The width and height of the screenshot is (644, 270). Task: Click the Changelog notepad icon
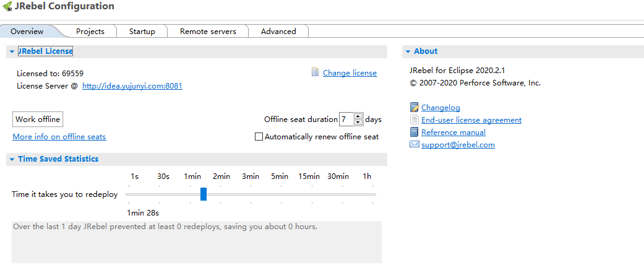414,108
